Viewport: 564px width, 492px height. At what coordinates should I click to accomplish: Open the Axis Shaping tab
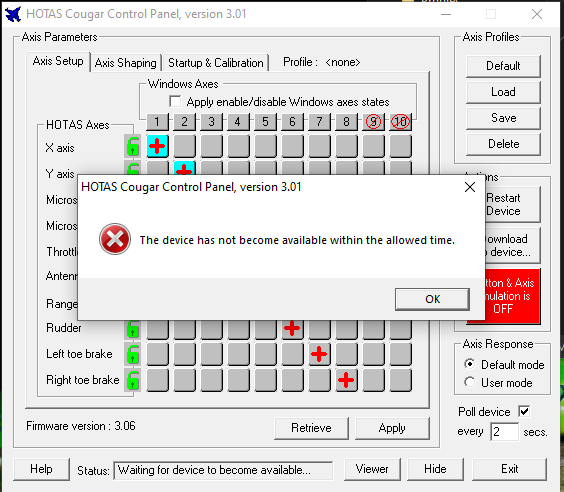[x=126, y=63]
